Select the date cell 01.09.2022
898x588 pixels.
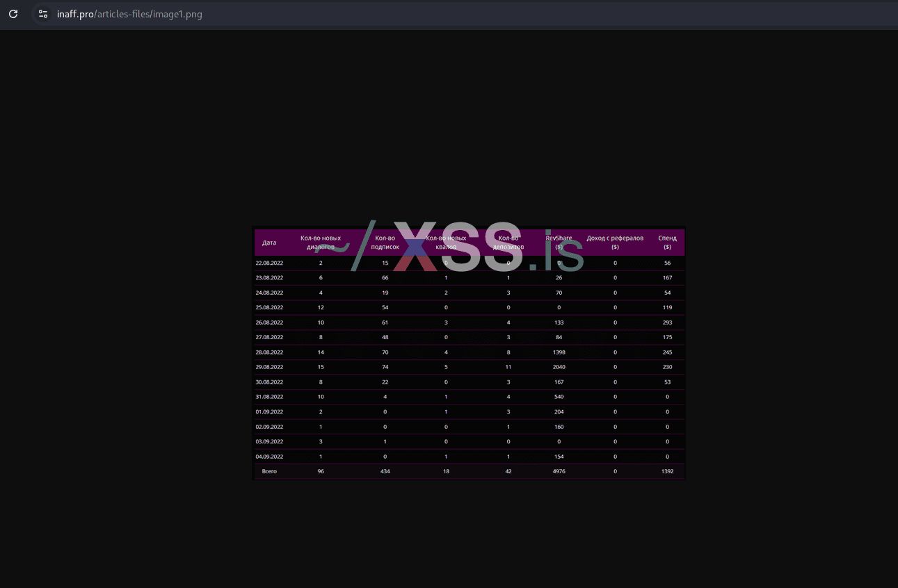click(x=269, y=412)
